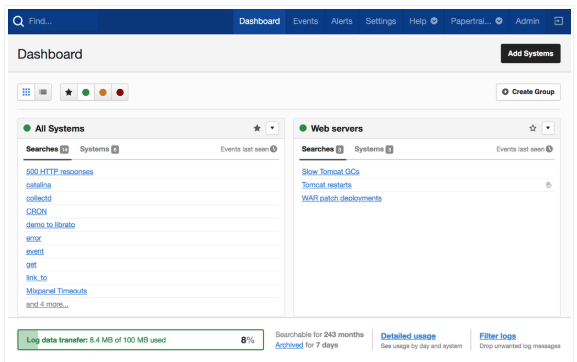Filter by orange status dot
Image resolution: width=577 pixels, height=362 pixels.
click(103, 92)
